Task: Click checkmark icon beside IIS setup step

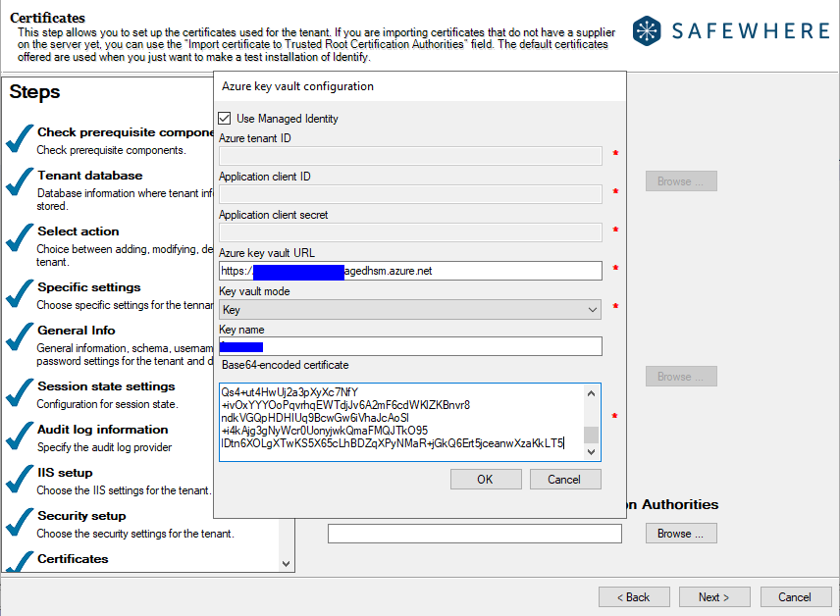Action: [x=20, y=479]
